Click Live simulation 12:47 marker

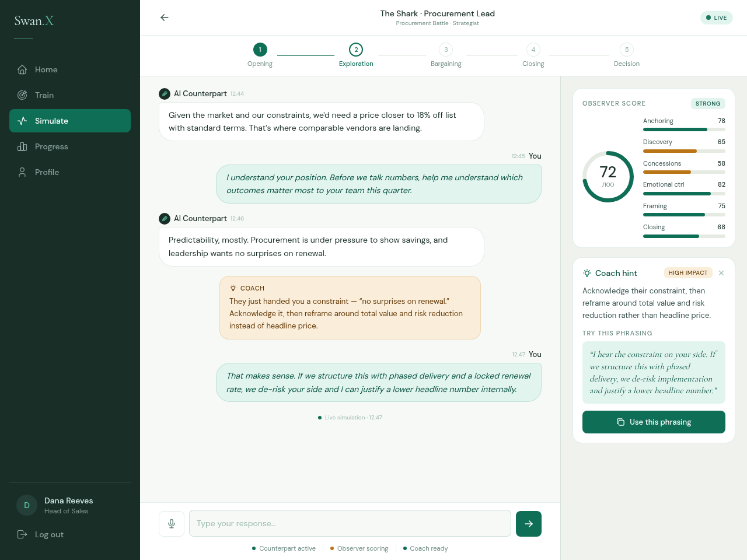(350, 418)
